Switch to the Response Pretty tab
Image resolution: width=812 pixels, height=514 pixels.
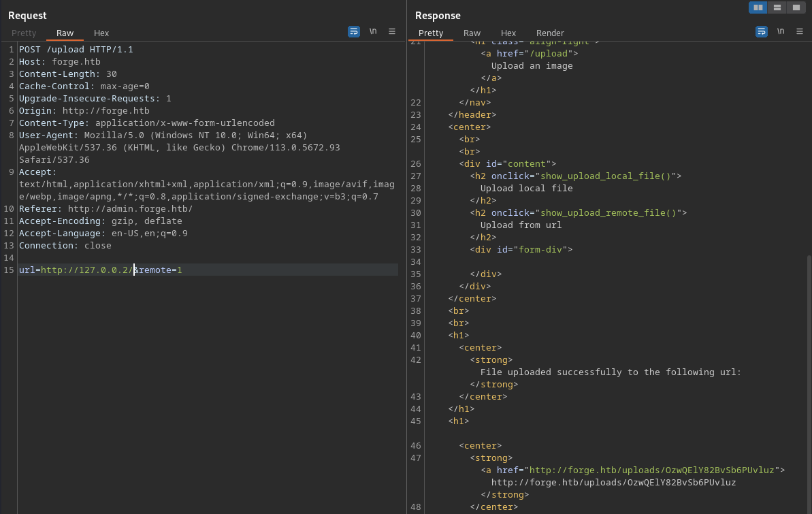431,33
